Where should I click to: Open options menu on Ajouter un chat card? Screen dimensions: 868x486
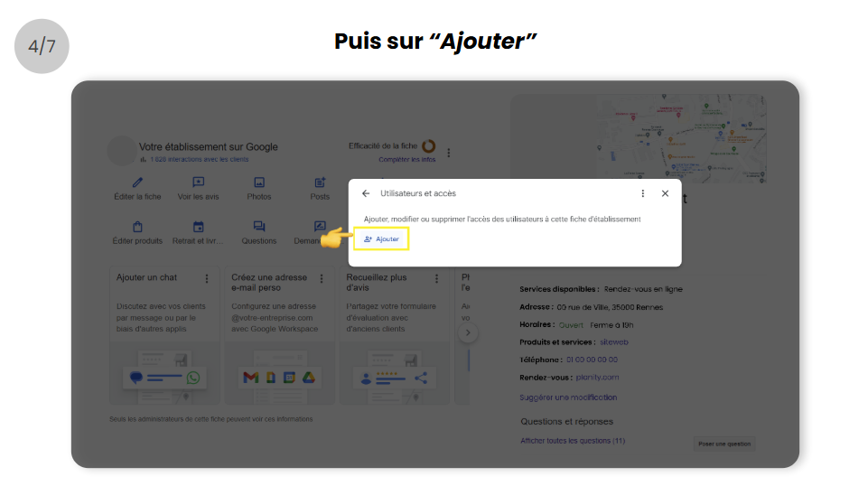pos(207,278)
